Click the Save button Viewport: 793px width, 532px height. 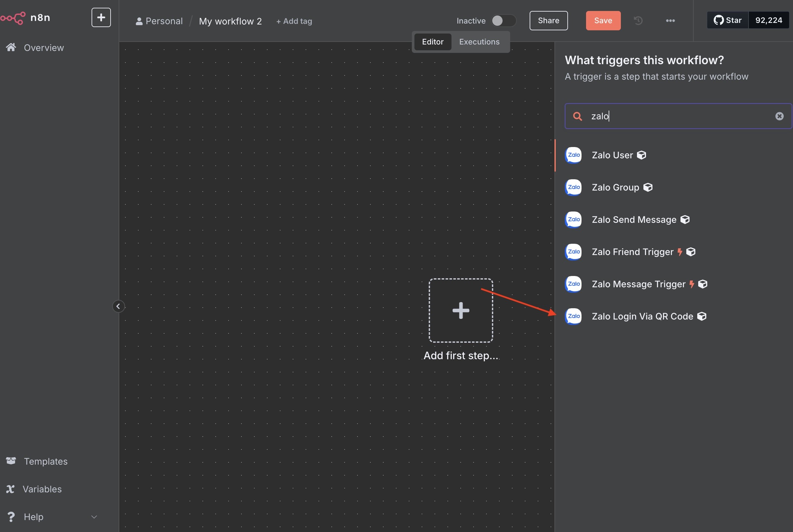[x=603, y=21]
